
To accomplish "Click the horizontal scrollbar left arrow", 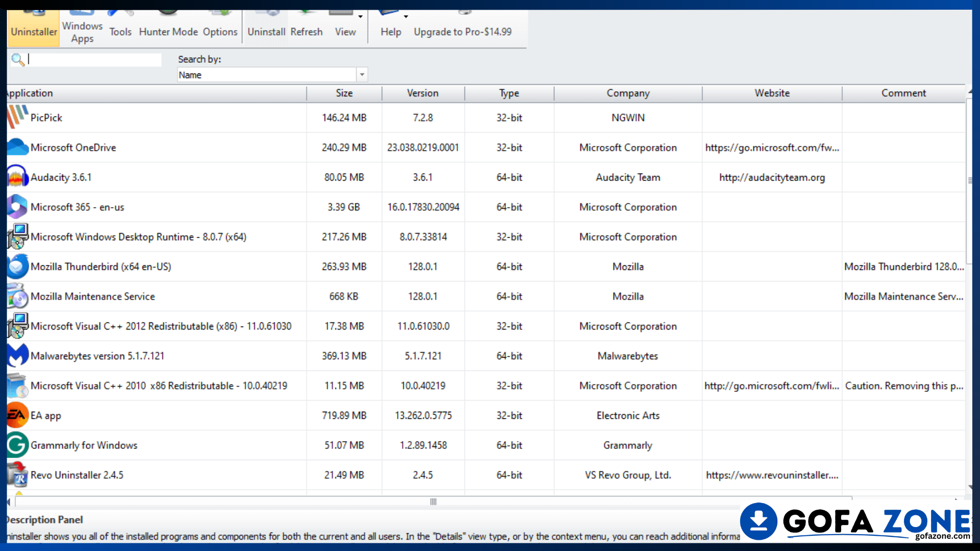I will [x=9, y=502].
